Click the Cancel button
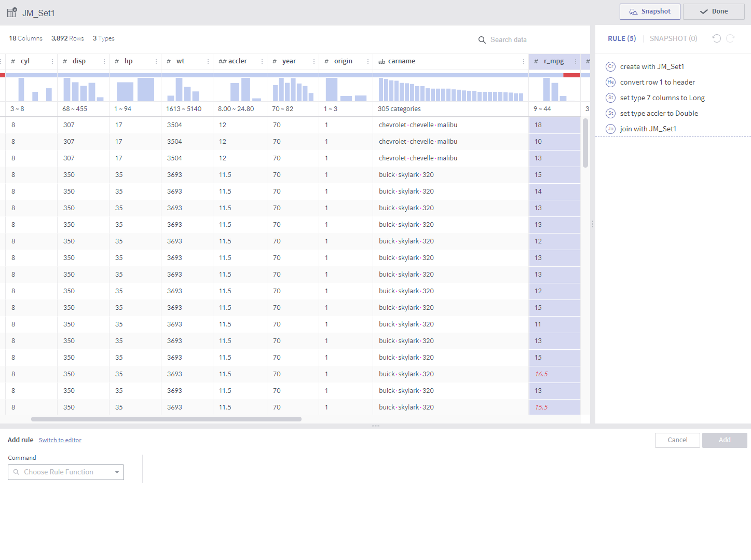751x560 pixels. point(677,440)
